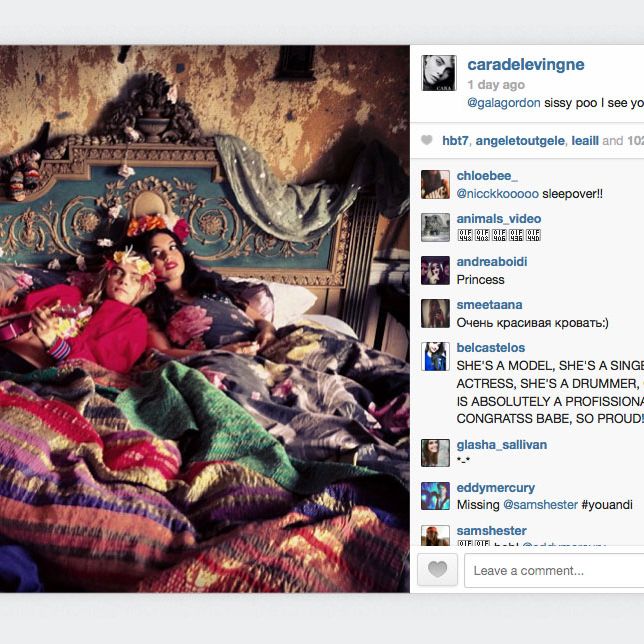Open eddymercury avatar thumbnail
The height and width of the screenshot is (644, 644).
click(435, 496)
